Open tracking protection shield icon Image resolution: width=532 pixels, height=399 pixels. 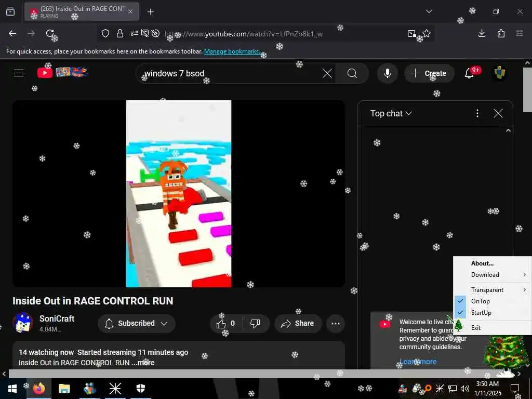105,33
